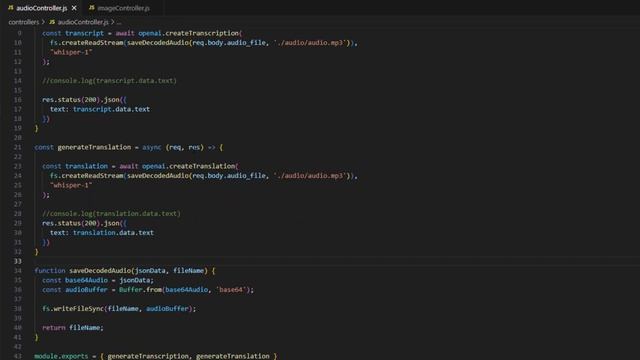Click 'fs.writeFileSync' call on line 38

click(73, 309)
